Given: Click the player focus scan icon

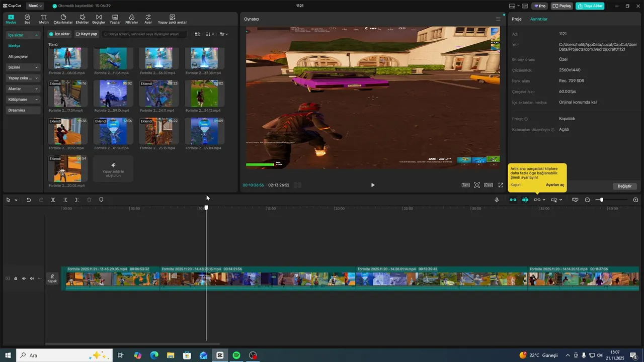Looking at the screenshot, I should 477,185.
